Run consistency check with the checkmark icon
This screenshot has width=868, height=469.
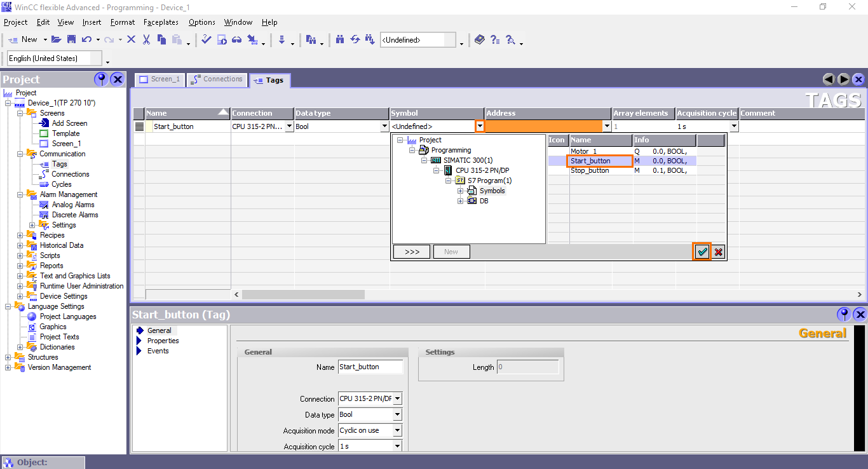[x=207, y=39]
